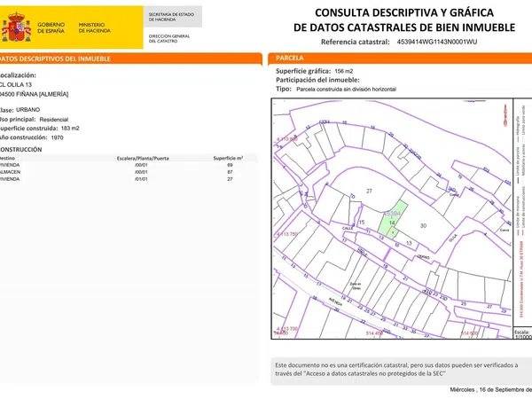Click the '45394' block label on map
Screen dimensions: 532x399
[x=392, y=214]
